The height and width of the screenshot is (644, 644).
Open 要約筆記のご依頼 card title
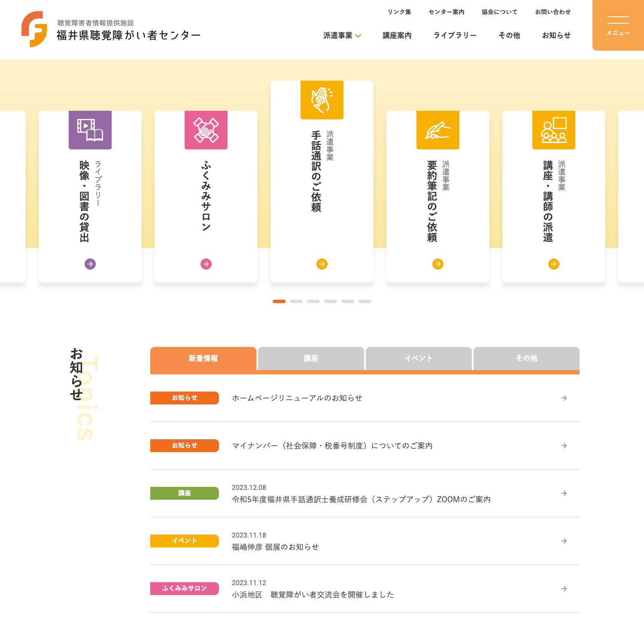point(432,201)
